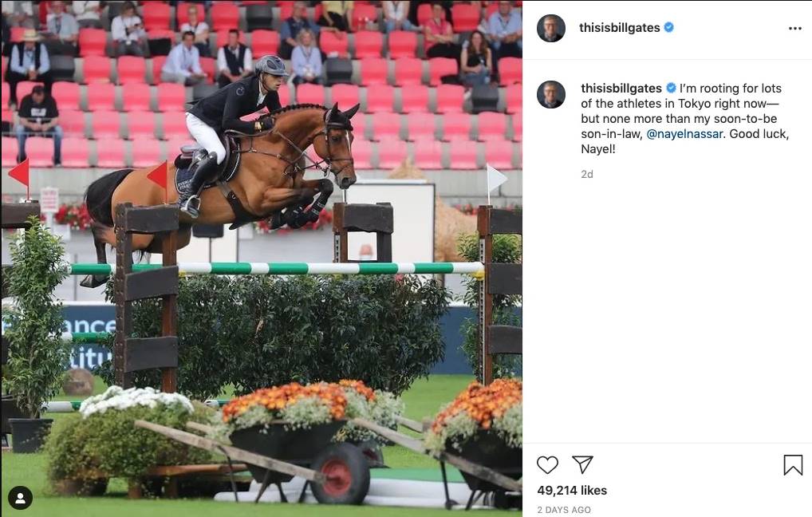Click the verified badge in the header
This screenshot has height=517, width=812.
(x=668, y=27)
